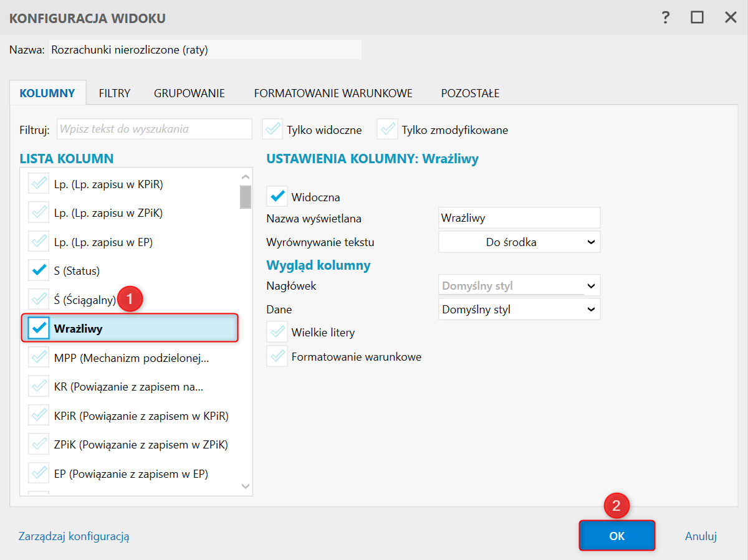
Task: Check the MPP column checkbox
Action: click(x=39, y=358)
